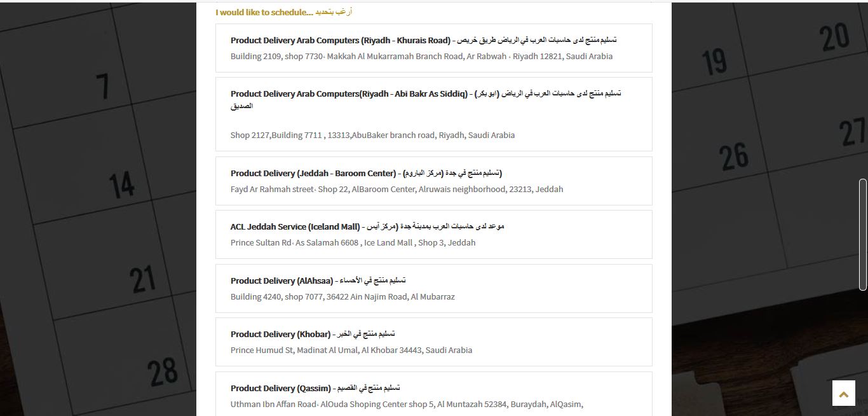This screenshot has height=416, width=868.
Task: Click the Makkah Al Mukarramah Branch Road address line
Action: [x=421, y=56]
